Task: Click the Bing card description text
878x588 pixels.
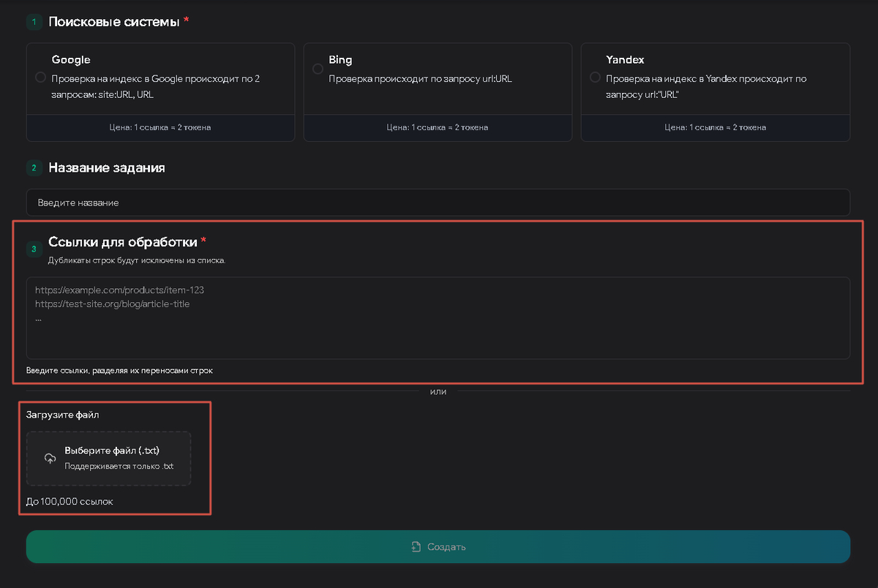Action: click(420, 79)
